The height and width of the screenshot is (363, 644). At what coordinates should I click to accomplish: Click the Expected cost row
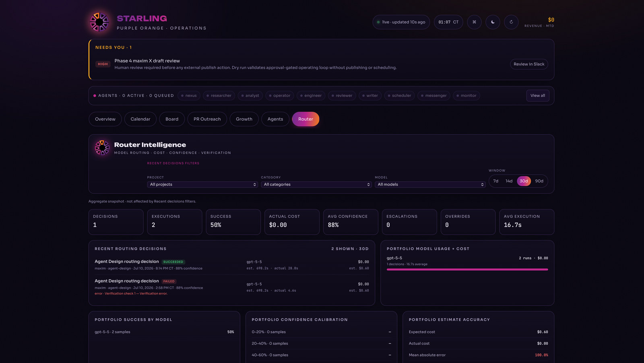(478, 332)
